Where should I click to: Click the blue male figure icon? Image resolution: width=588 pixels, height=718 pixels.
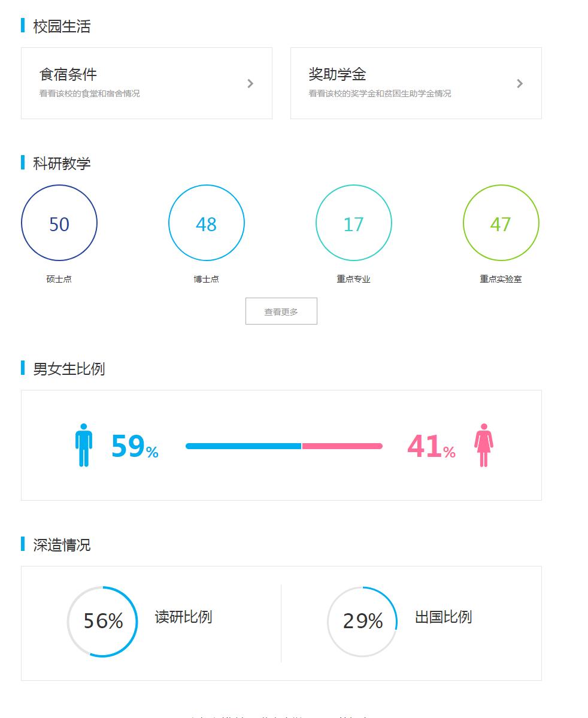83,446
